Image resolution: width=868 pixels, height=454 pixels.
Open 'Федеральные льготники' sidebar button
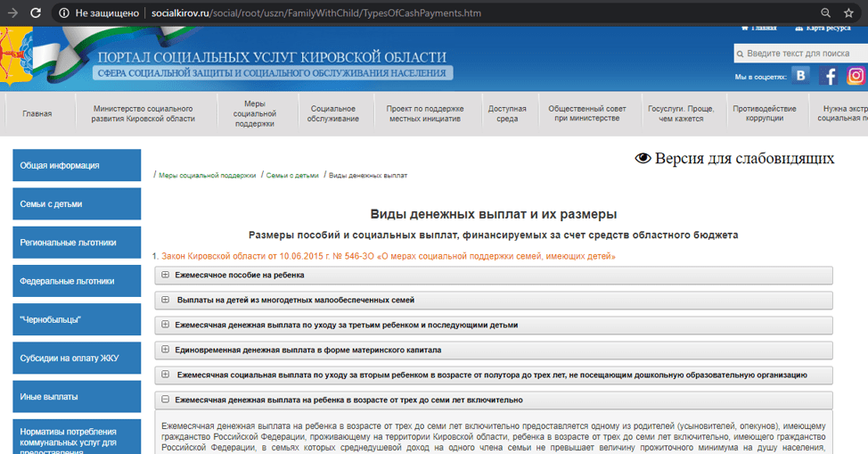pyautogui.click(x=77, y=281)
